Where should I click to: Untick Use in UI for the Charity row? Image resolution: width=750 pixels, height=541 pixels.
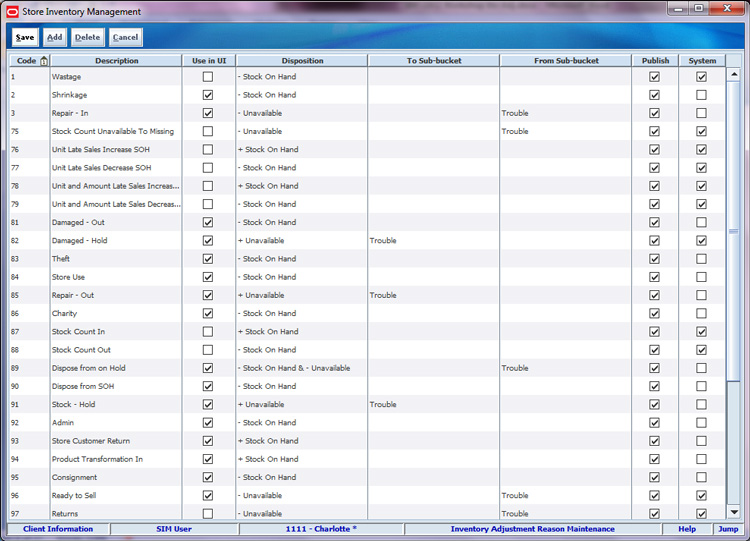click(208, 314)
